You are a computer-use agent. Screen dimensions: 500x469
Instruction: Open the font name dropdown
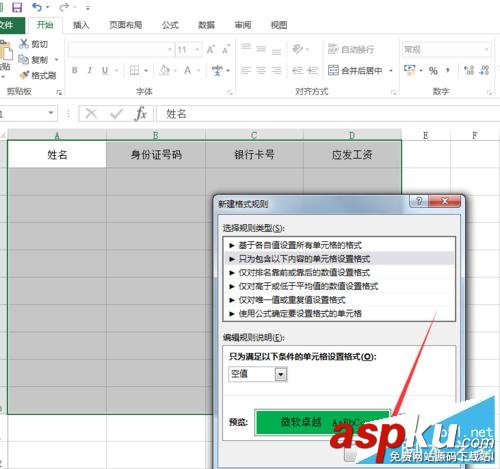click(170, 50)
